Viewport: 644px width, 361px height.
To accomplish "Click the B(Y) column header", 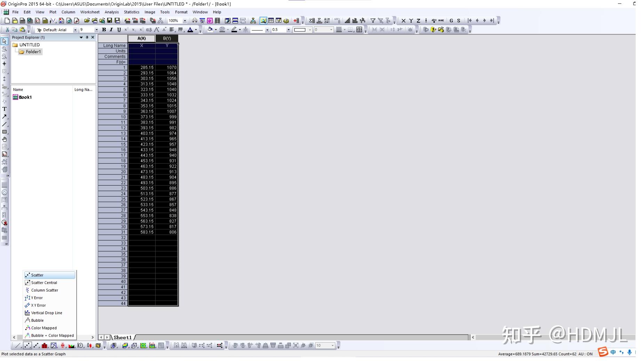I will 167,39.
